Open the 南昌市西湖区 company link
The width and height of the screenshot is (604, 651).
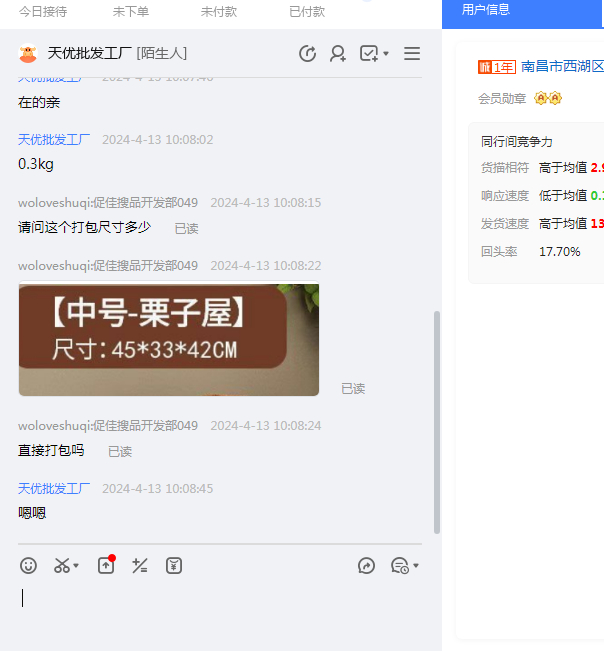[x=562, y=67]
